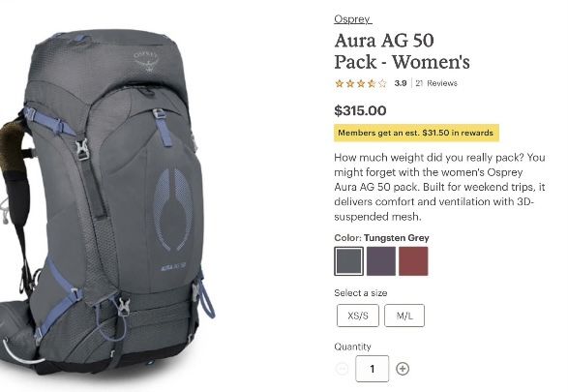Click the Color: Tungsten Grey label
Image resolution: width=568 pixels, height=392 pixels.
tap(381, 238)
